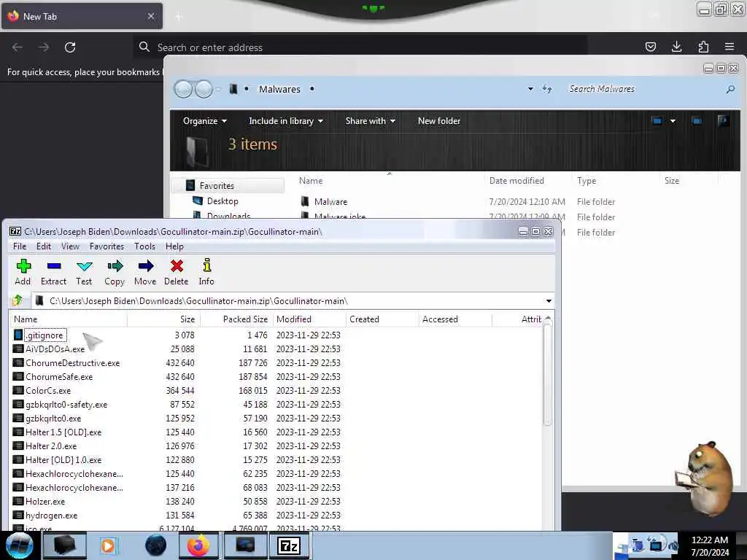Open a new Firefox tab
This screenshot has height=560, width=747.
(x=179, y=17)
